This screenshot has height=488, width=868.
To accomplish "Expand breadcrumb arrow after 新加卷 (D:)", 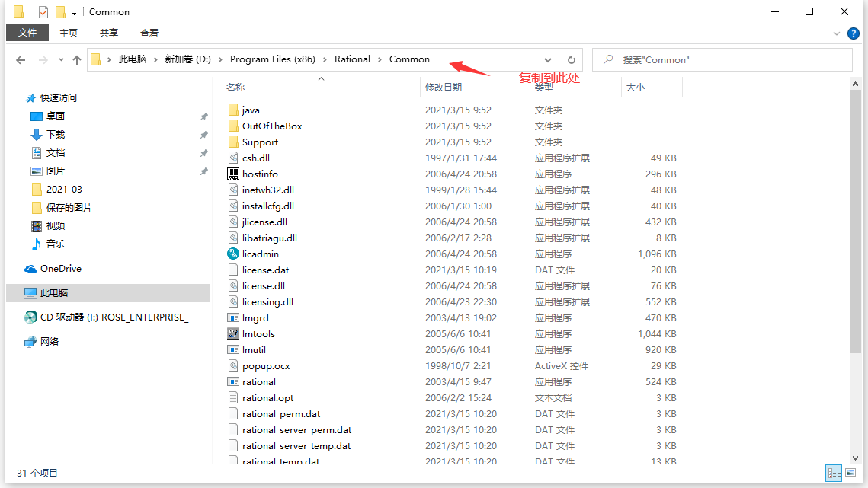I will click(x=220, y=59).
